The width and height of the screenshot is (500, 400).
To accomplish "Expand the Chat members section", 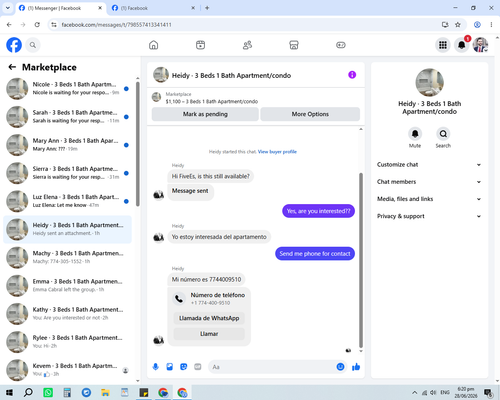I will pos(429,182).
